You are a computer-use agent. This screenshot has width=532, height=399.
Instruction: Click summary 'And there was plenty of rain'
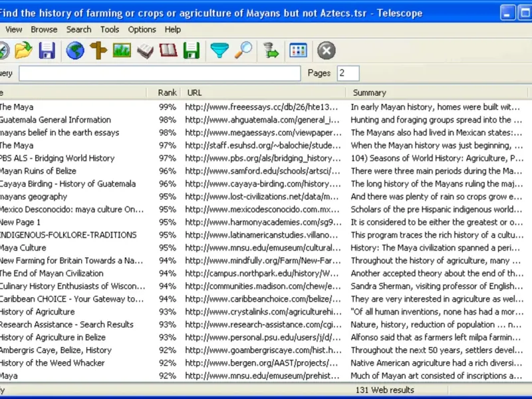tap(436, 196)
